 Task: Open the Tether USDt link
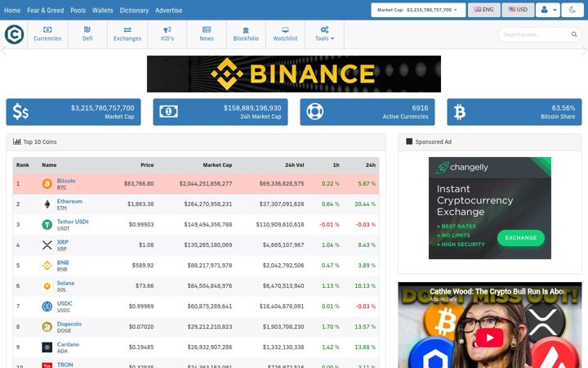click(x=73, y=222)
